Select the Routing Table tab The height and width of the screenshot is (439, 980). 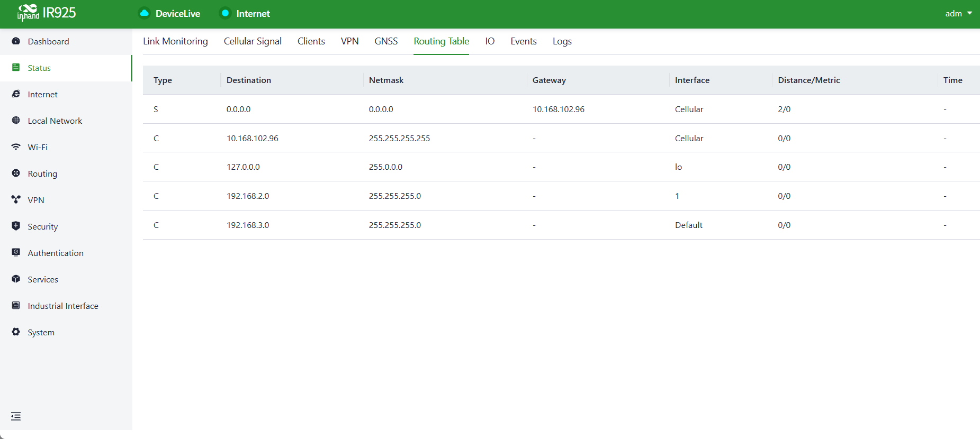[x=442, y=41]
